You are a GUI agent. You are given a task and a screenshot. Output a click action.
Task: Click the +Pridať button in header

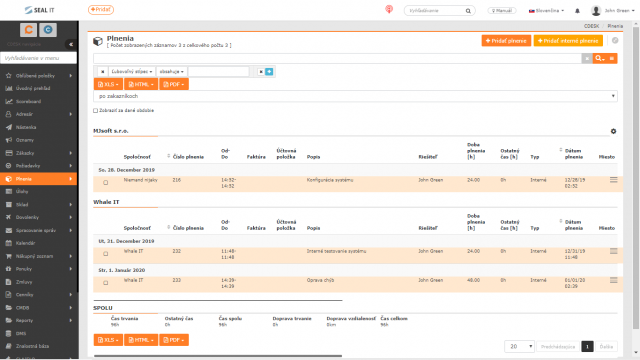(101, 9)
